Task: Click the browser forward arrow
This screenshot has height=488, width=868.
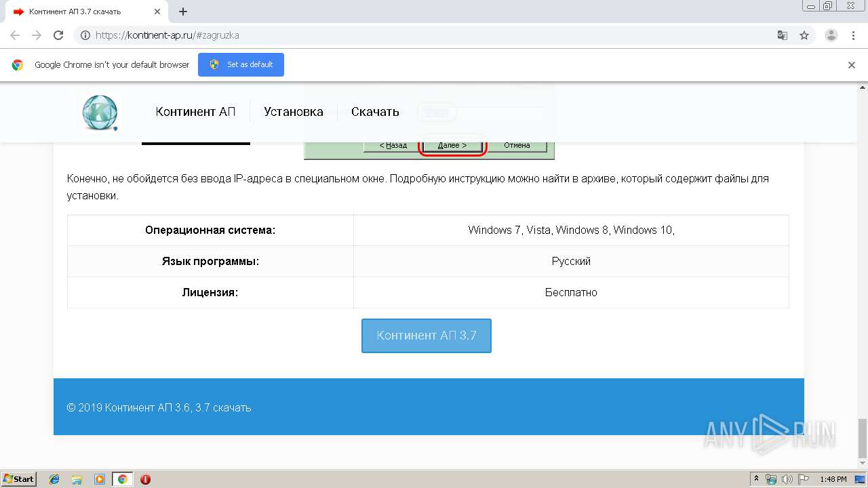Action: tap(37, 35)
